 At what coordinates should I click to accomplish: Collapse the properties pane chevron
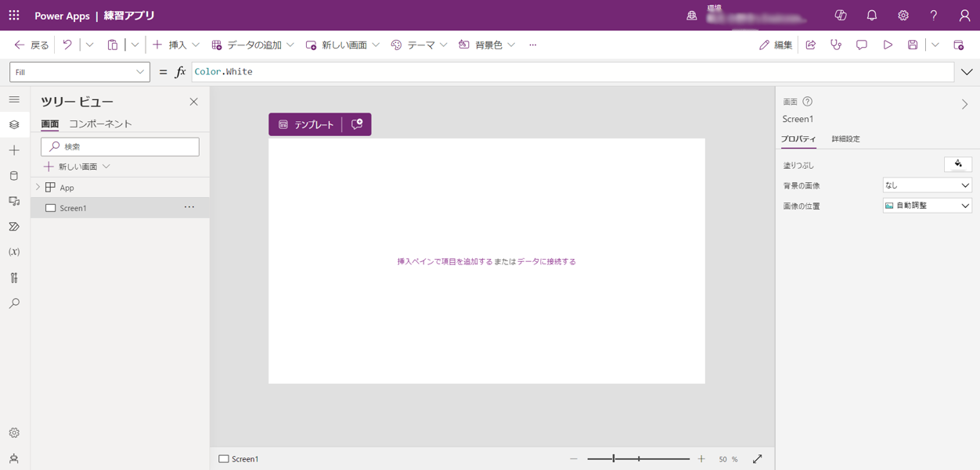[965, 104]
